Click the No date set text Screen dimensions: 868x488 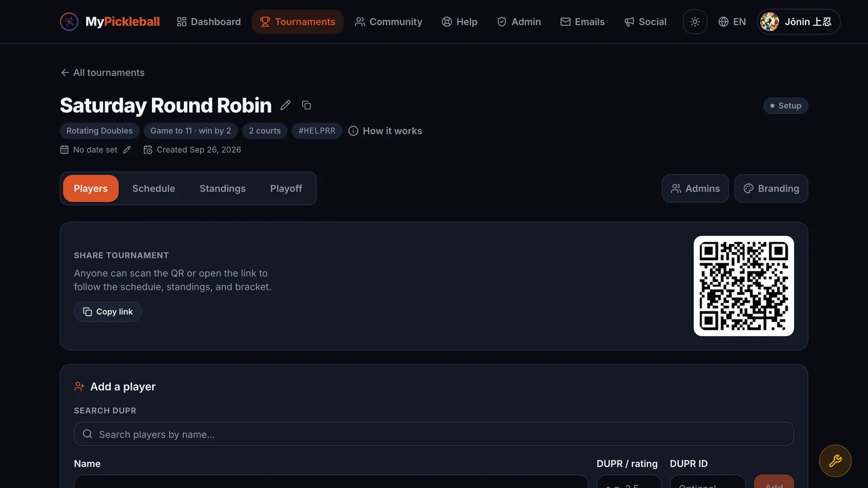pyautogui.click(x=95, y=150)
